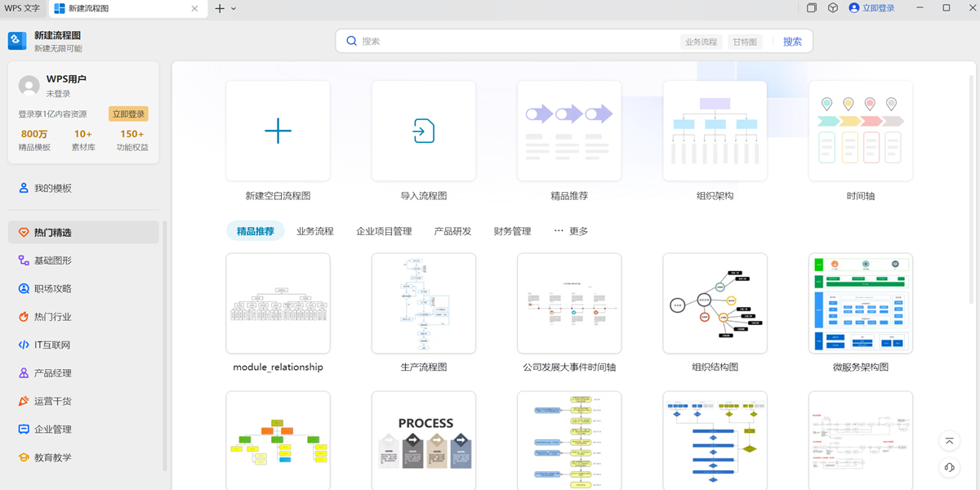Click the orange 立即登录 button
The width and height of the screenshot is (980, 490).
pyautogui.click(x=128, y=114)
